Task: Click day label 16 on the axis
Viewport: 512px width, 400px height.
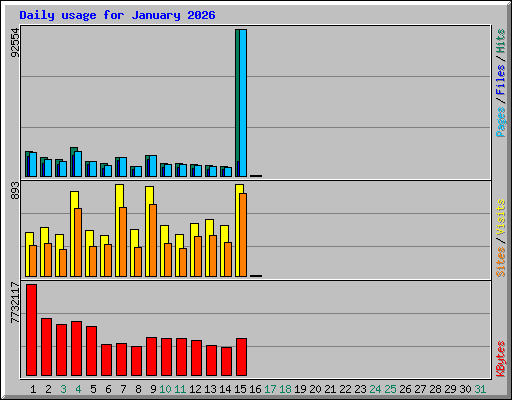Action: 255,389
